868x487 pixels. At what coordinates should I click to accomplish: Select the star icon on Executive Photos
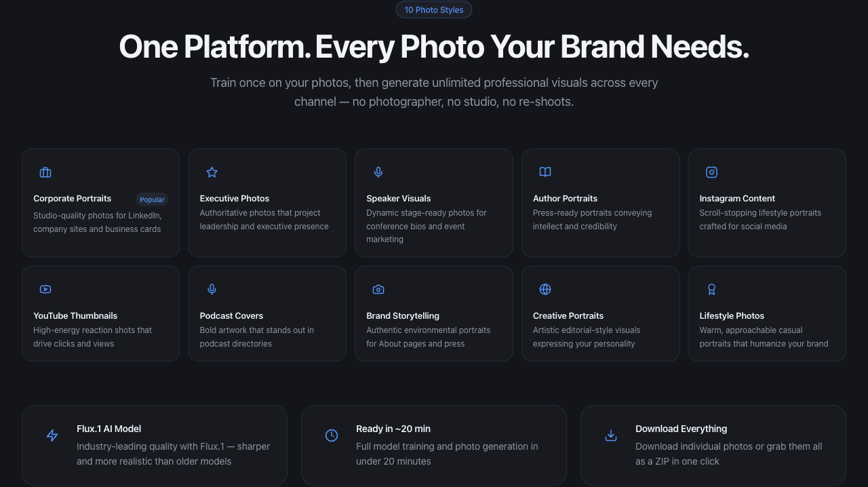[212, 172]
